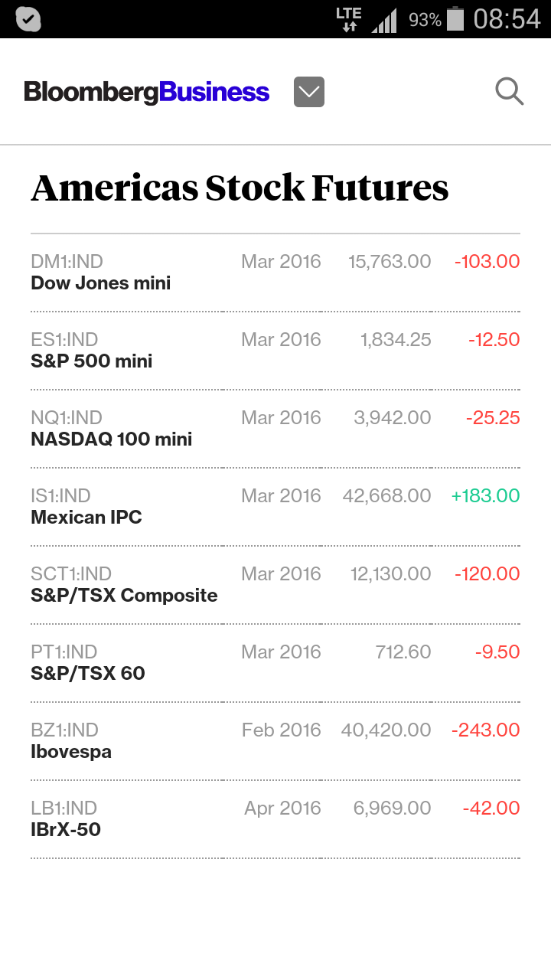Tap the BZ1:IND ticker symbol
551x980 pixels.
(65, 730)
